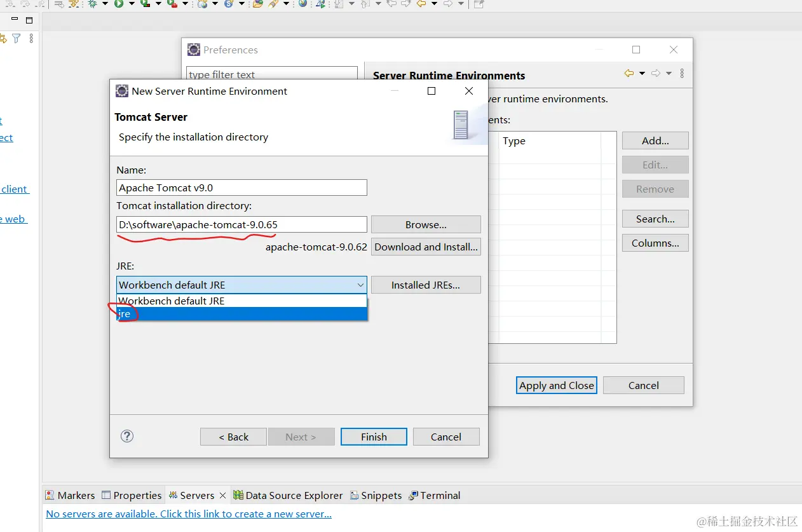Screen dimensions: 802x532
Task: Click the Download and Install... button
Action: pyautogui.click(x=426, y=247)
